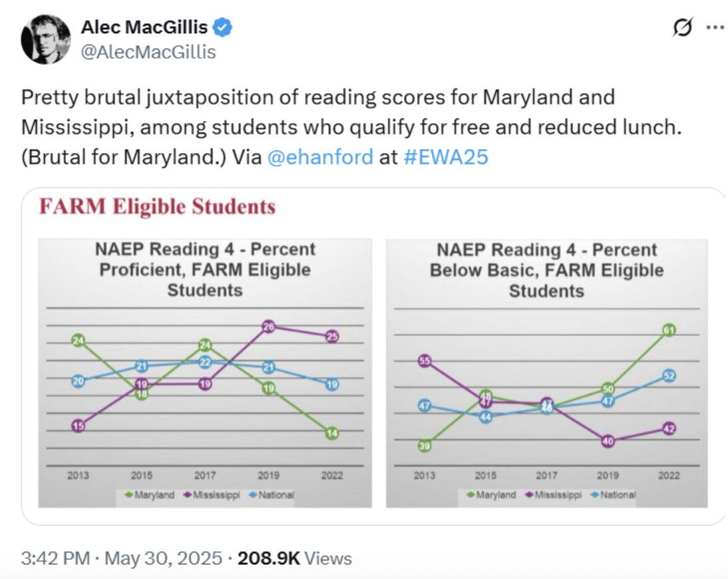Viewport: 728px width, 579px height.
Task: Open the 3:42 PM May 30 timestamp
Action: point(121,558)
